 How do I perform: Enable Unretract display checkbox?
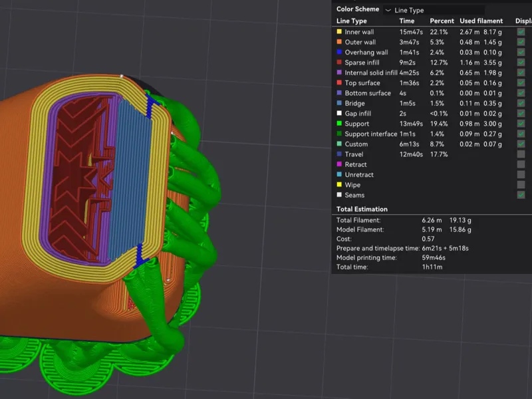click(x=521, y=174)
